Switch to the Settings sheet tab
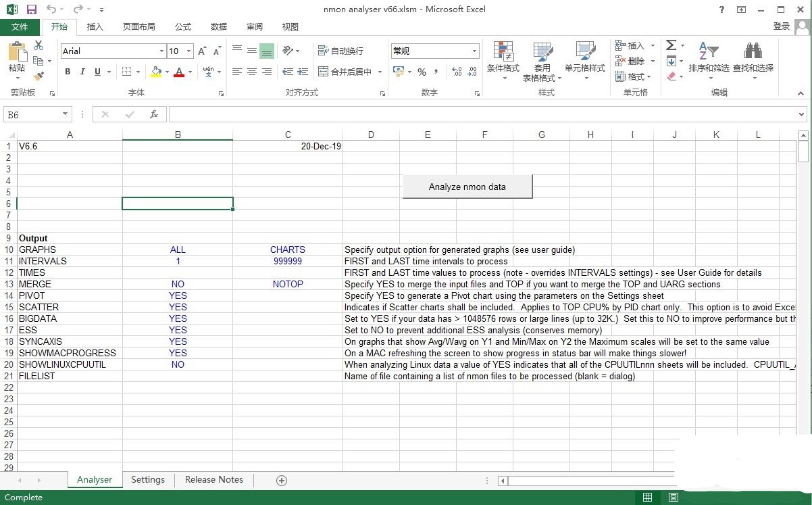The width and height of the screenshot is (812, 505). pos(148,480)
